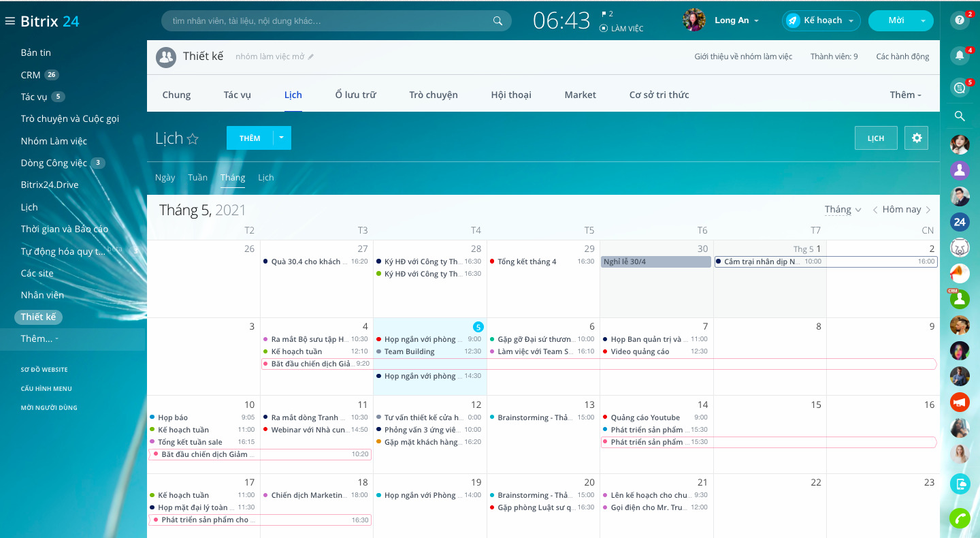The image size is (980, 538).
Task: Switch to the Ổ lưu trữ tab
Action: coord(355,95)
